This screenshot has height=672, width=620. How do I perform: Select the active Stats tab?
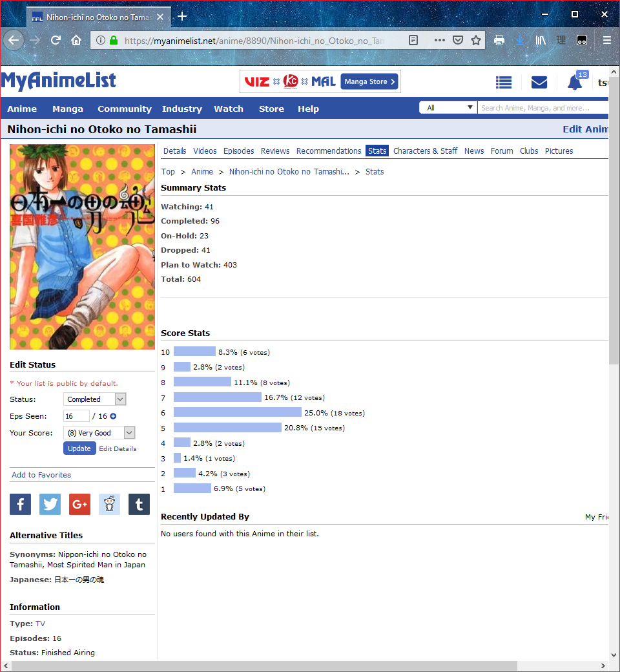point(377,151)
